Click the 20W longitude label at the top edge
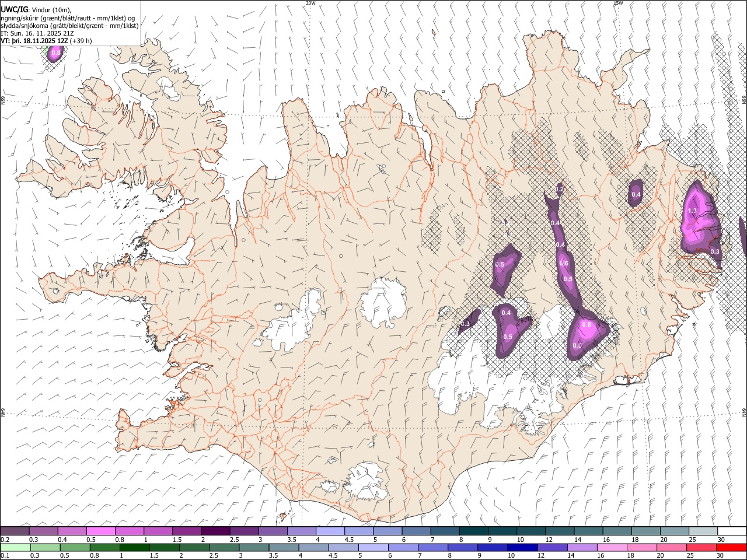This screenshot has height=560, width=747. (310, 3)
